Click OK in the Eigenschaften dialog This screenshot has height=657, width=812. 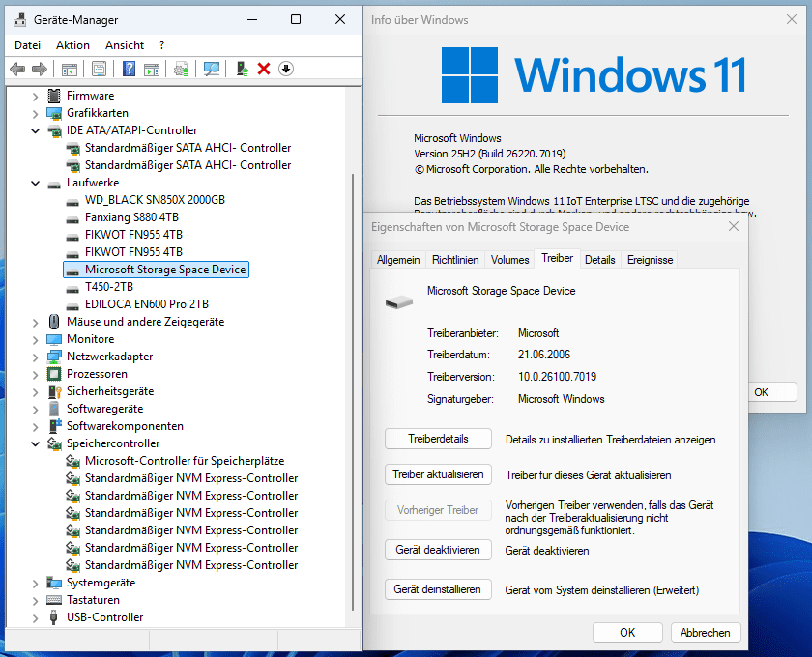tap(627, 632)
